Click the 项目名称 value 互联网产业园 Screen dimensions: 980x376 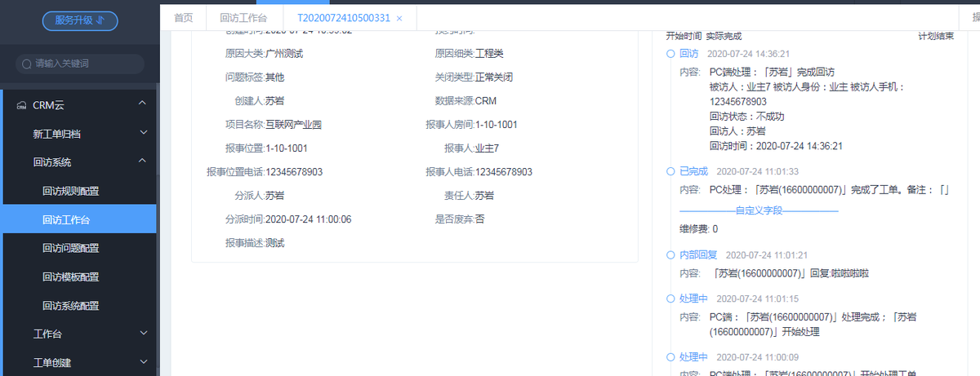click(x=294, y=125)
